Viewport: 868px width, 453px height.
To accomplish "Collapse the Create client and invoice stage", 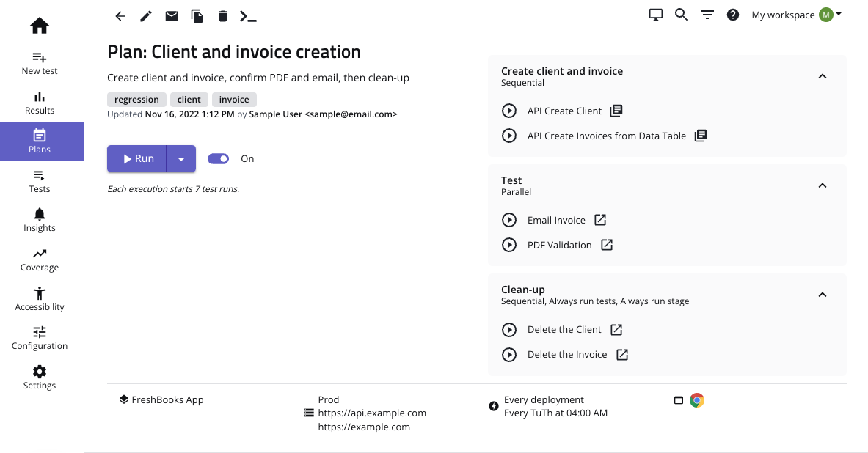I will tap(822, 76).
